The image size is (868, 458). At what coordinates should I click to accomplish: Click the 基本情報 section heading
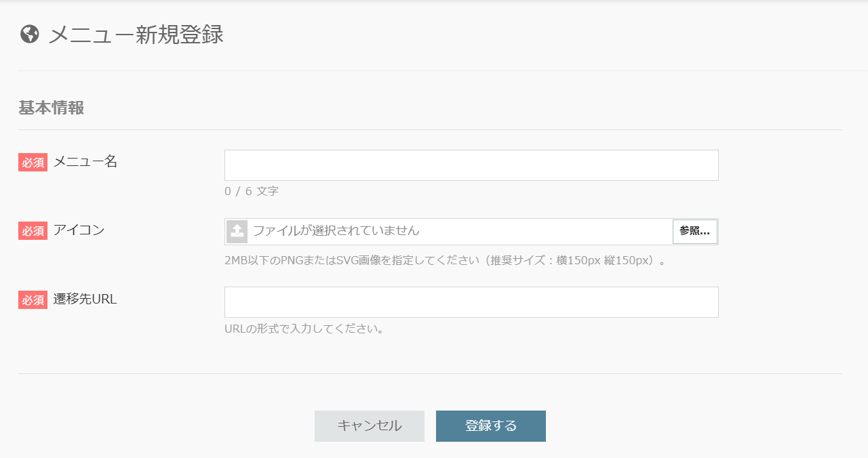[51, 108]
